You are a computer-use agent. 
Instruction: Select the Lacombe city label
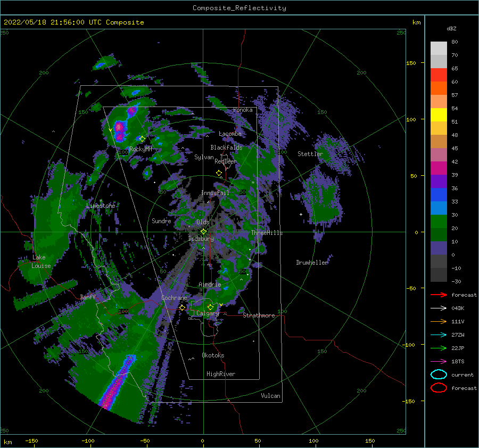click(230, 134)
